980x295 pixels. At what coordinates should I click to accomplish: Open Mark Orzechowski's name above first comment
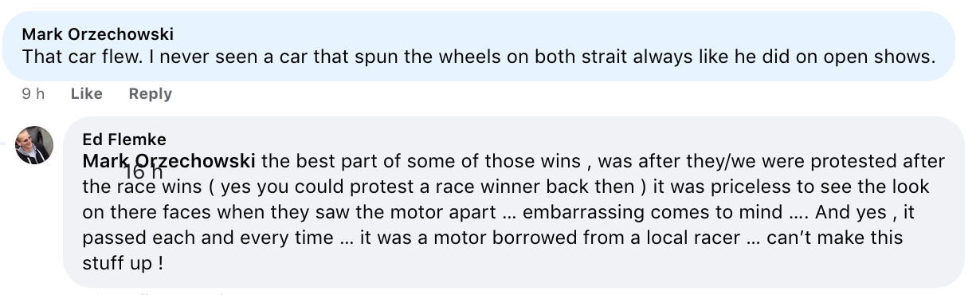tap(98, 34)
